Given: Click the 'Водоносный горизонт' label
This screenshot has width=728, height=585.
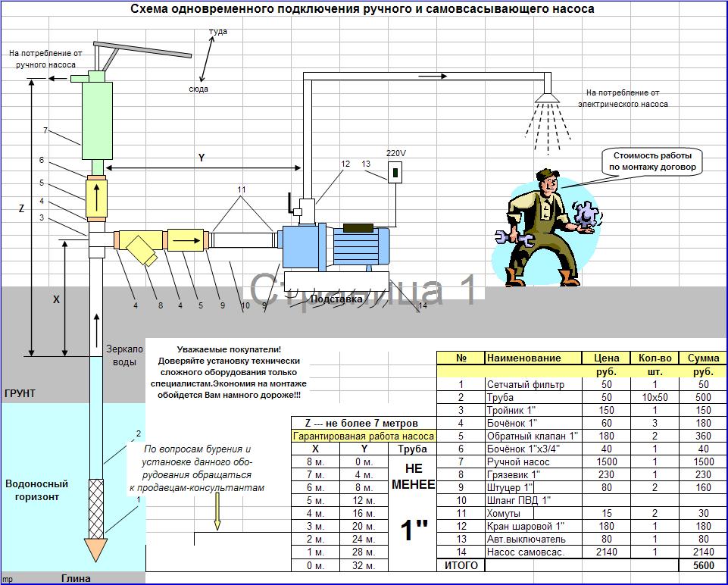Looking at the screenshot, I should pos(36,490).
